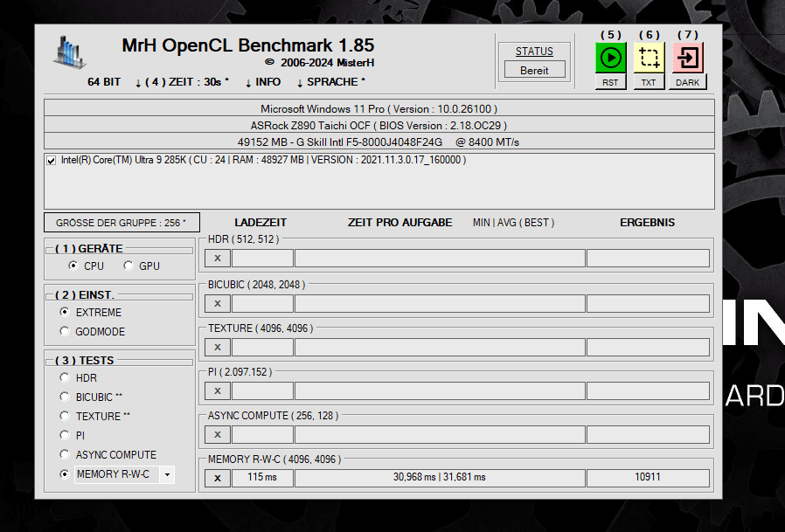Select the MEMORY R-W-C test radio button
Screen dimensions: 785x532
(x=64, y=473)
